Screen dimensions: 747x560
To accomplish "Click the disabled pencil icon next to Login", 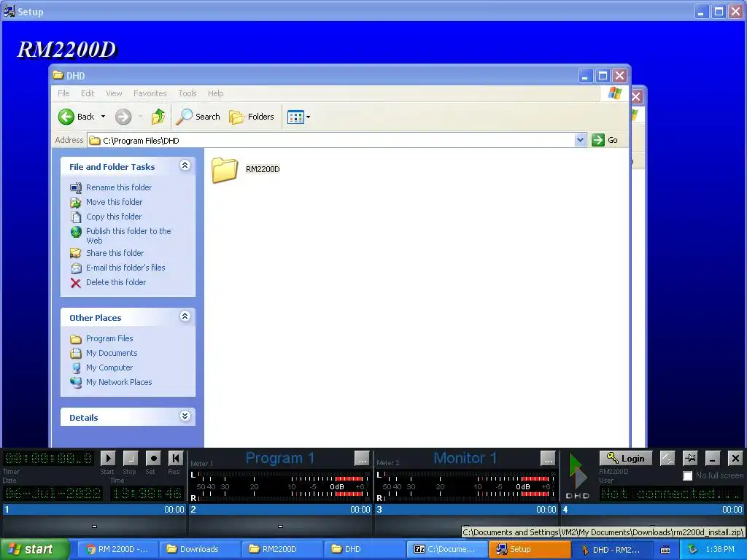I will pos(667,458).
